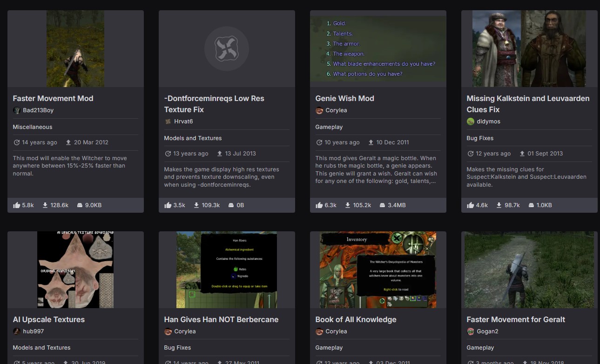Visit author Gogan2's profile name
The height and width of the screenshot is (364, 600).
tap(487, 331)
